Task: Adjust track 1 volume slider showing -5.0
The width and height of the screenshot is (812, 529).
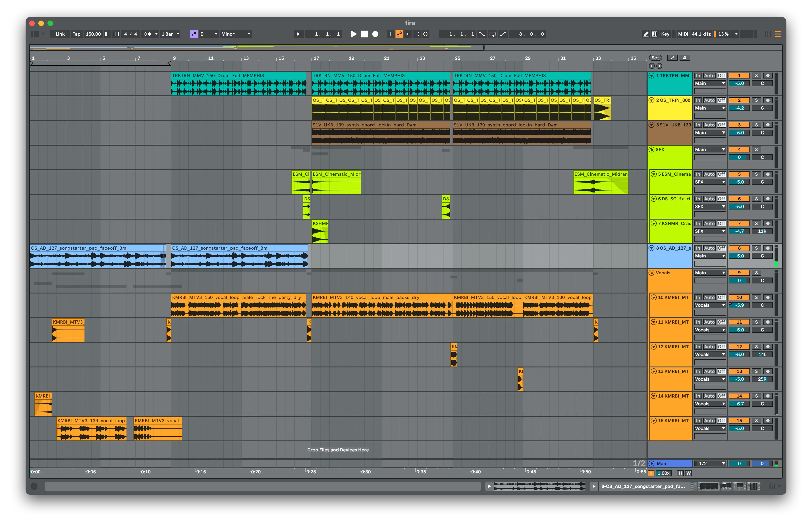Action: [739, 83]
